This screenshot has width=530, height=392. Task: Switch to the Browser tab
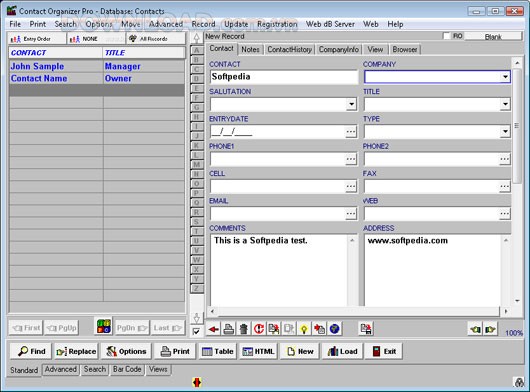pos(405,49)
